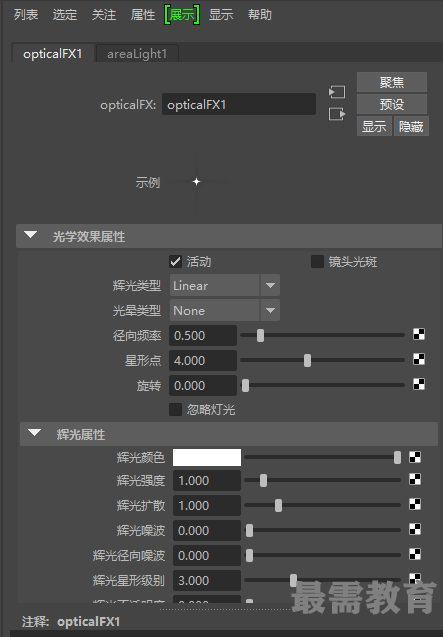This screenshot has height=637, width=443.
Task: Click the 径向频率 slider handle
Action: click(260, 335)
